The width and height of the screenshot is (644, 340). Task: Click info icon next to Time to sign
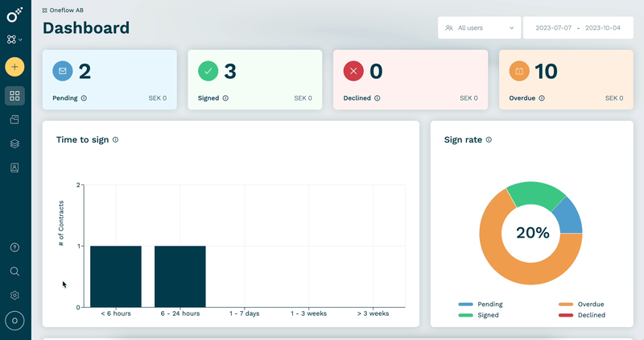[115, 139]
